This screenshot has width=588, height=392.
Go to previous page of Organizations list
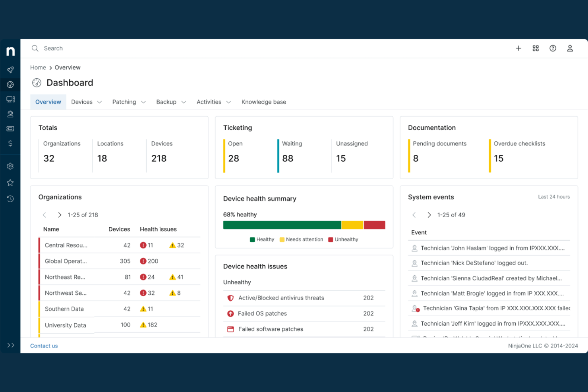(x=44, y=215)
